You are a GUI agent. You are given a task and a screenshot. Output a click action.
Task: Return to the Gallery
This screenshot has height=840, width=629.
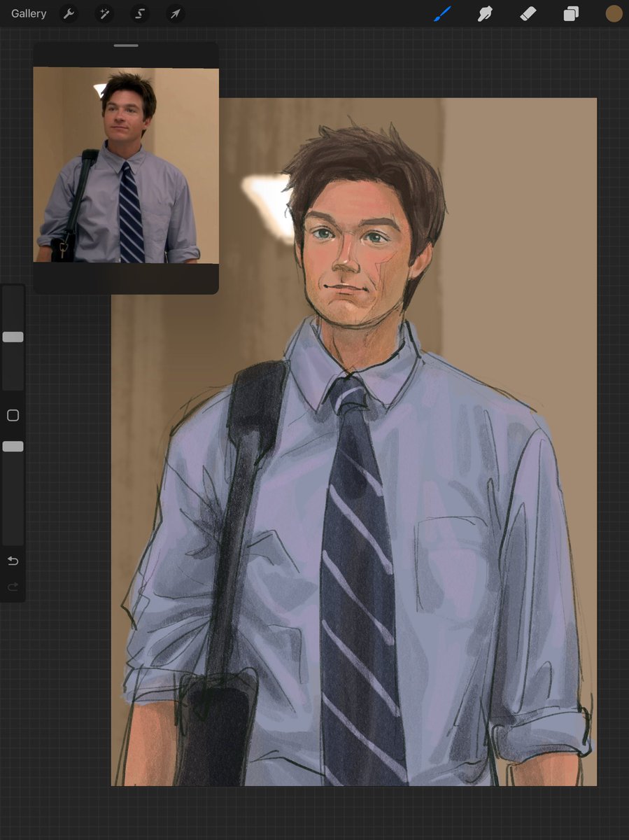coord(29,14)
